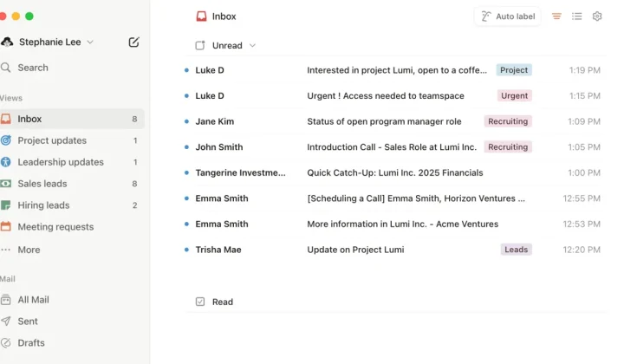Click the list layout icon
This screenshot has height=364, width=624.
pyautogui.click(x=576, y=16)
